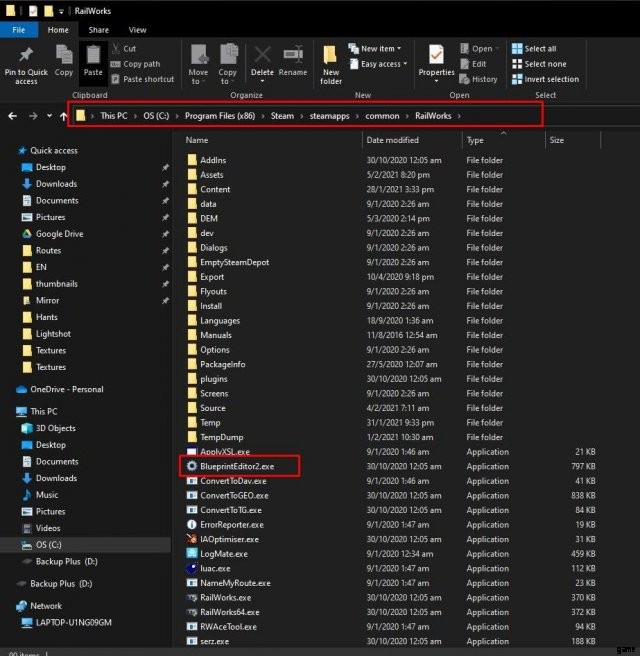640x656 pixels.
Task: Expand the Easy access dropdown
Action: 380,63
